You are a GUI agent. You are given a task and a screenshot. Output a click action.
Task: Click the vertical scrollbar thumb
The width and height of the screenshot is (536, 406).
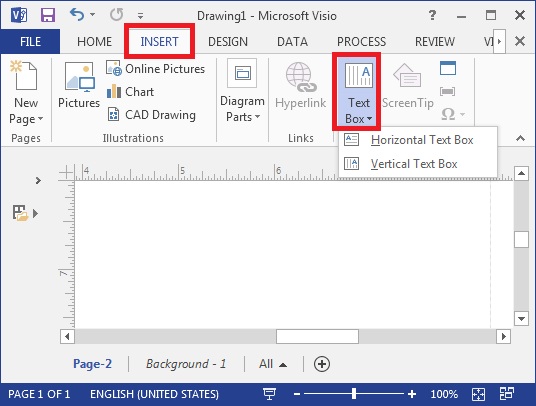click(521, 239)
